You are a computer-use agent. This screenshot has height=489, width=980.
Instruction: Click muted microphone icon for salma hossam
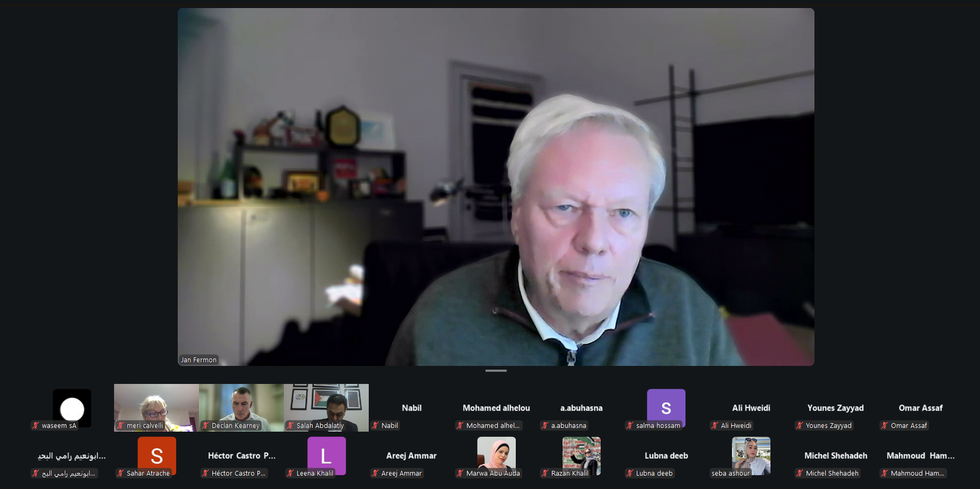(630, 425)
